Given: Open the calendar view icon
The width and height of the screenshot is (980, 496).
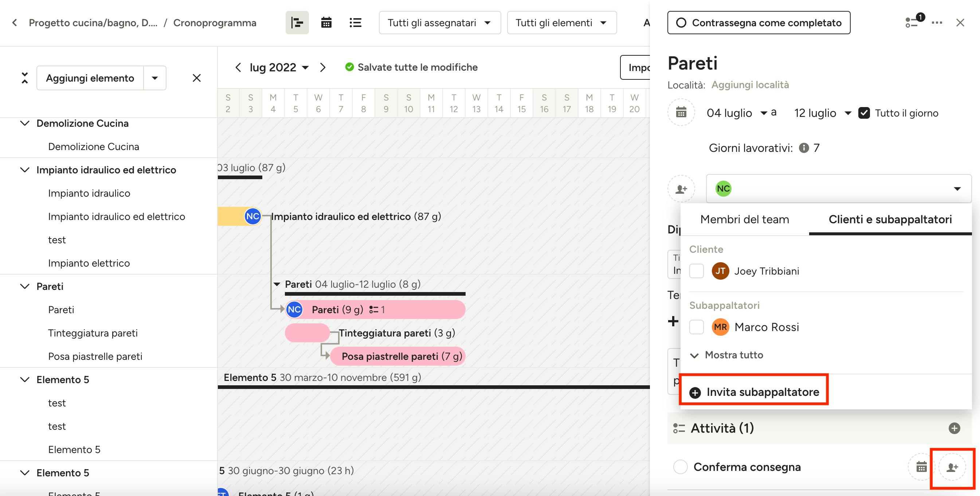Looking at the screenshot, I should coord(326,23).
